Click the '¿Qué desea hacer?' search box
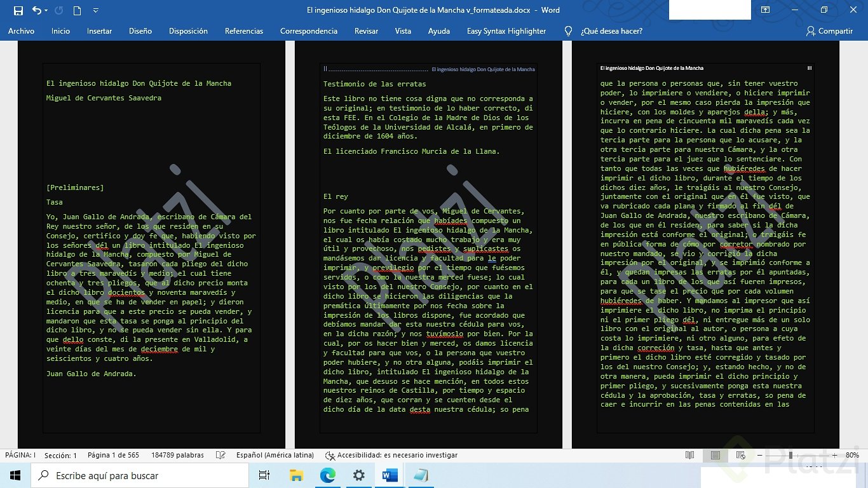 point(611,31)
